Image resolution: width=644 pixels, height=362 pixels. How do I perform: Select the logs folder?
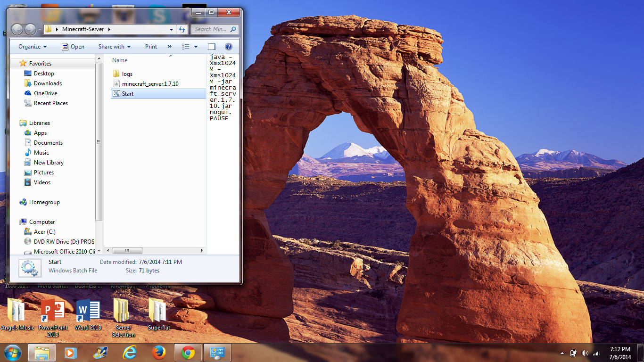click(127, 74)
